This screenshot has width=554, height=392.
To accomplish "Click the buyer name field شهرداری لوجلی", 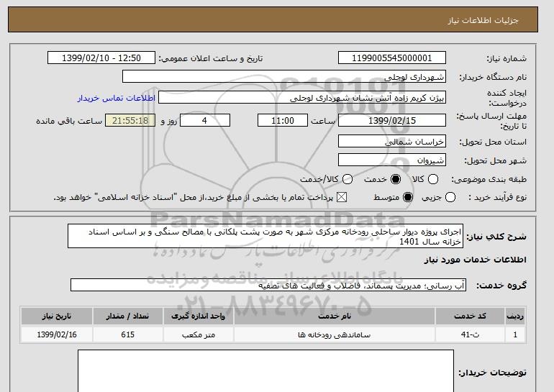I will [x=284, y=77].
